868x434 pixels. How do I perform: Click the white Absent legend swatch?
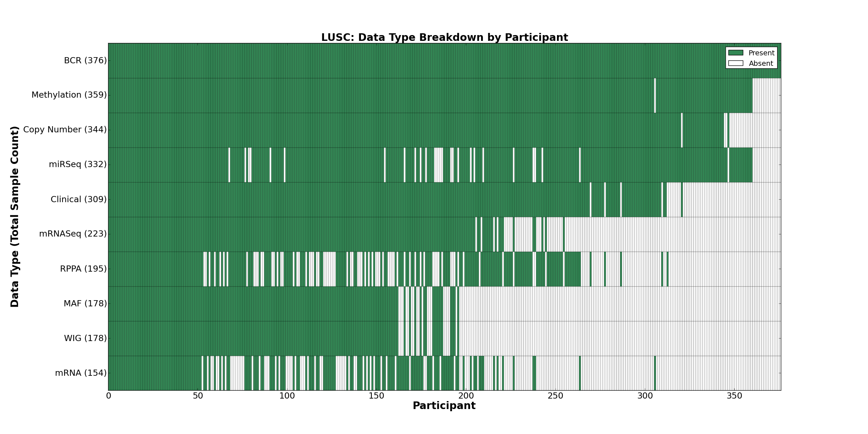pos(736,63)
